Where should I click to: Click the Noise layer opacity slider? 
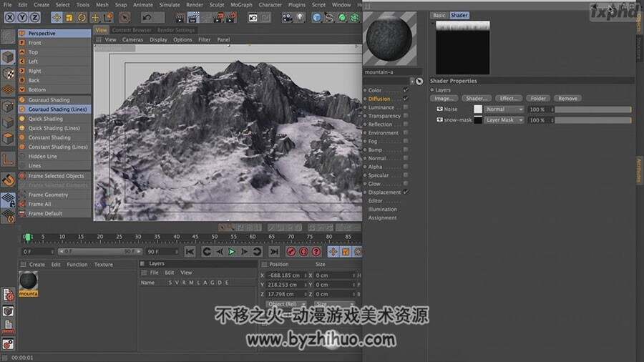point(593,109)
